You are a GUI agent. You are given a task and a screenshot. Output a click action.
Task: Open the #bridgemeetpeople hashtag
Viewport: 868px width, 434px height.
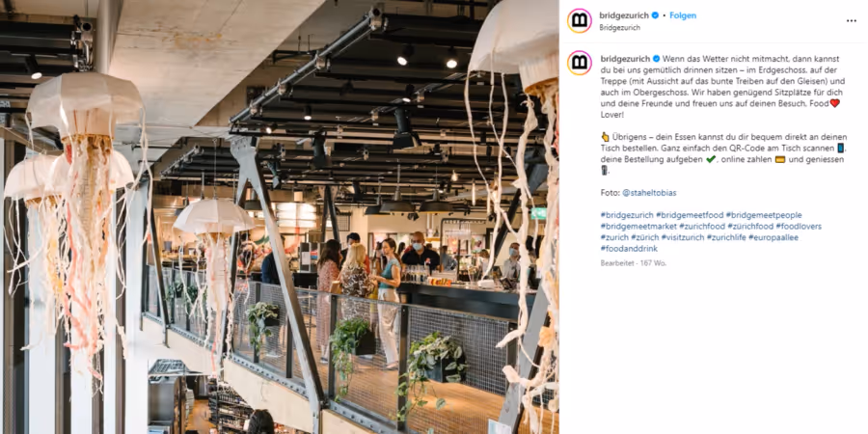tap(764, 215)
